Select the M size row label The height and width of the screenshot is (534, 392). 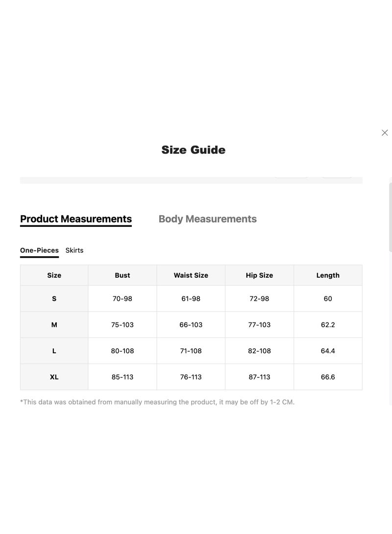54,325
